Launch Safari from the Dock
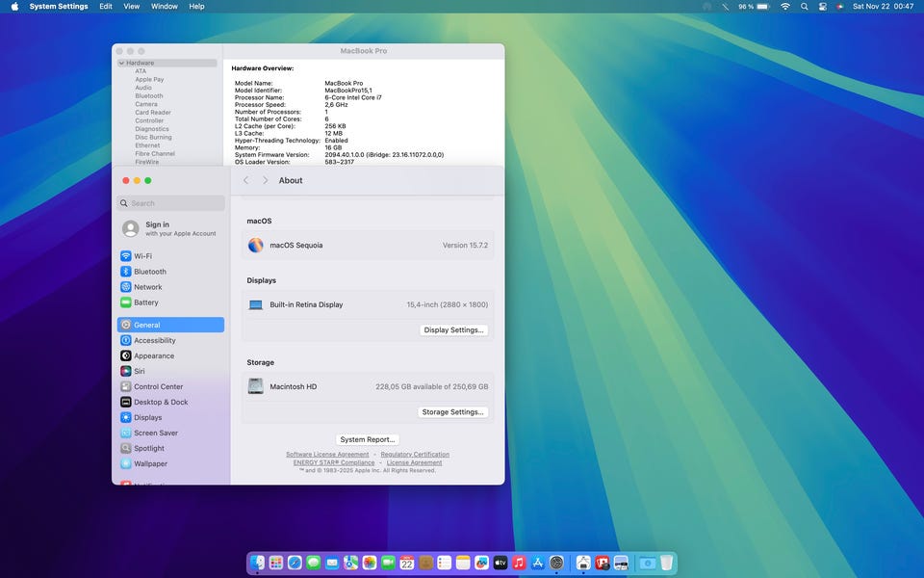 [295, 563]
